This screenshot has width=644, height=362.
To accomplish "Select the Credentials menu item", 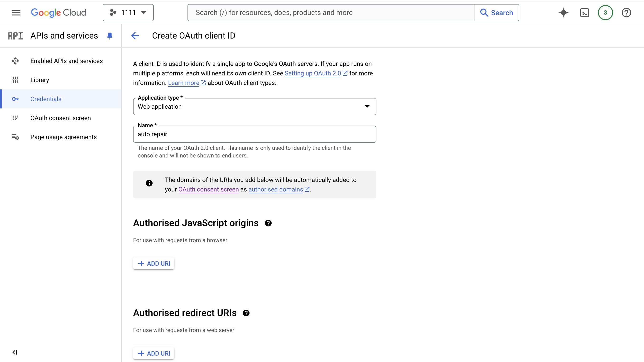I will click(x=61, y=99).
